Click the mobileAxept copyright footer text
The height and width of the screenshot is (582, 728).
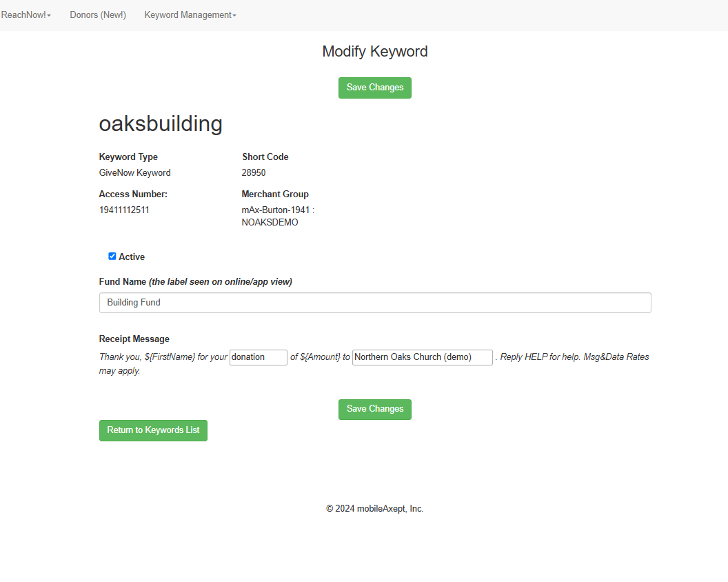(374, 509)
